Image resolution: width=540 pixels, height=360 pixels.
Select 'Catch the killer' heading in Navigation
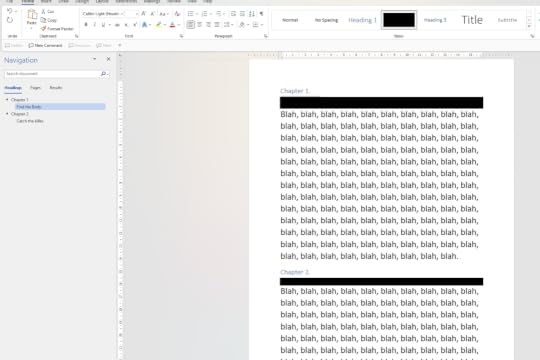(x=30, y=121)
